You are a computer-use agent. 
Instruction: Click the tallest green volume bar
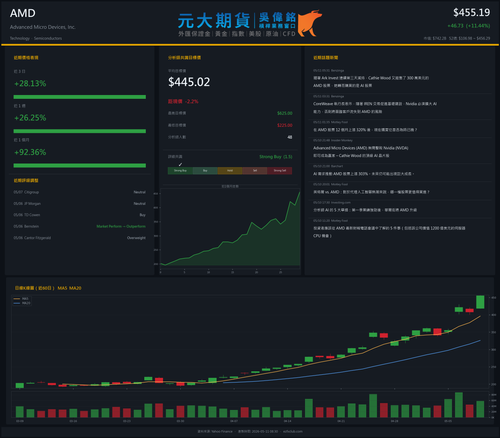click(459, 405)
